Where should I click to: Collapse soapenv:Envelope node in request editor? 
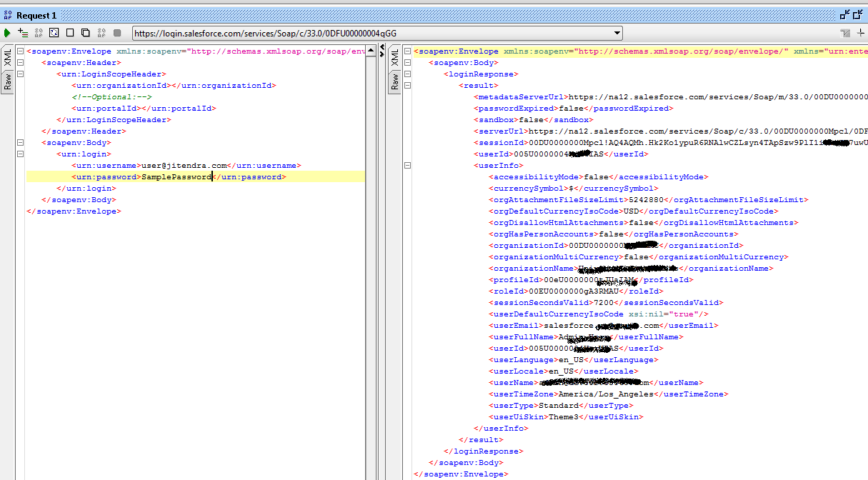point(19,51)
